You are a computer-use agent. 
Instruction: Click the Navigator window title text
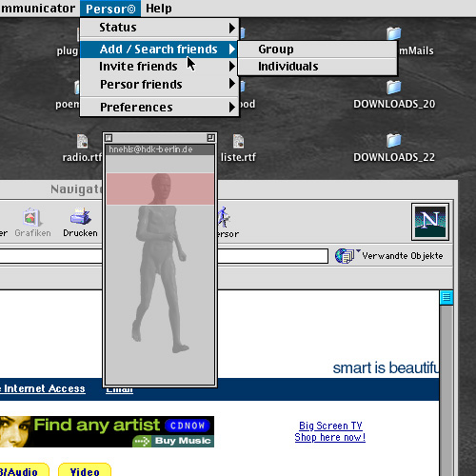(76, 189)
